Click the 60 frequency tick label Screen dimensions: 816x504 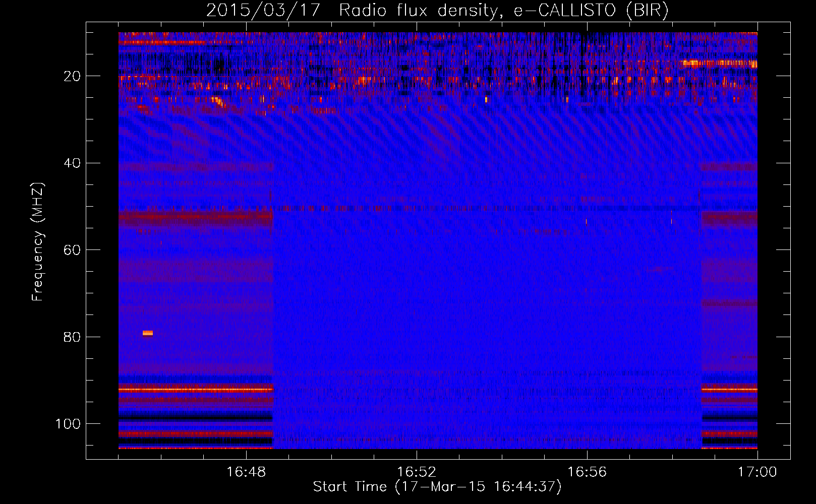coord(72,250)
